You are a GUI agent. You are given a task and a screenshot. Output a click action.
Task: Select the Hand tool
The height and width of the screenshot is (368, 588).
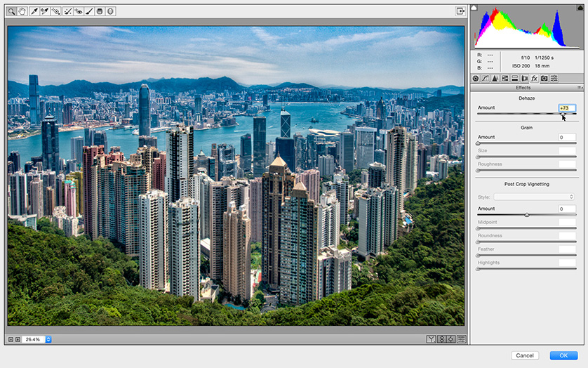(22, 11)
